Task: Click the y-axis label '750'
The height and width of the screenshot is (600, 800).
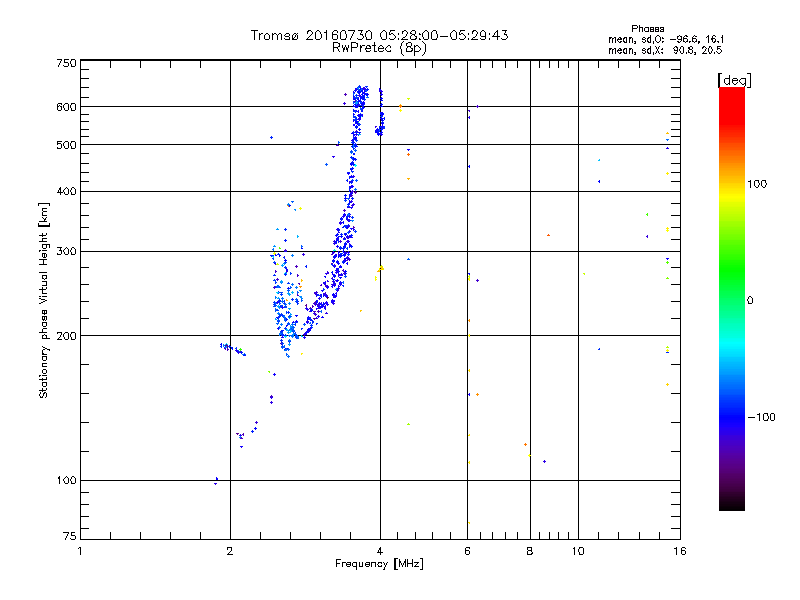Action: (66, 63)
